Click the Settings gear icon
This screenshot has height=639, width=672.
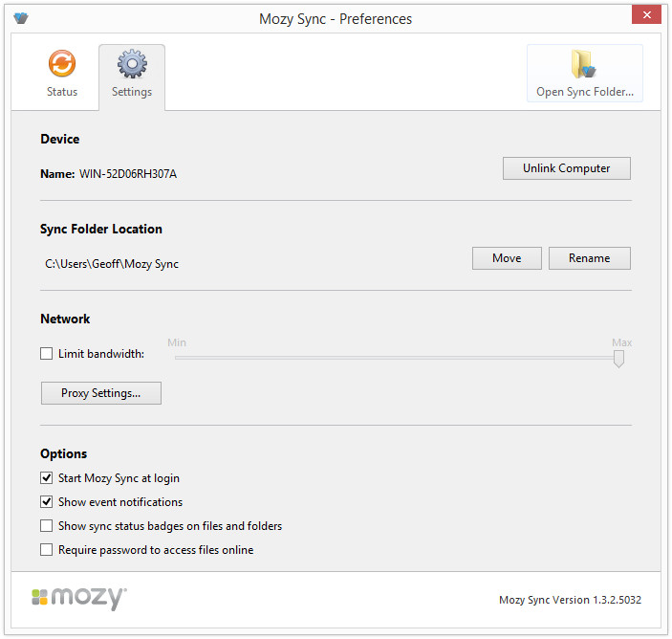(x=132, y=63)
